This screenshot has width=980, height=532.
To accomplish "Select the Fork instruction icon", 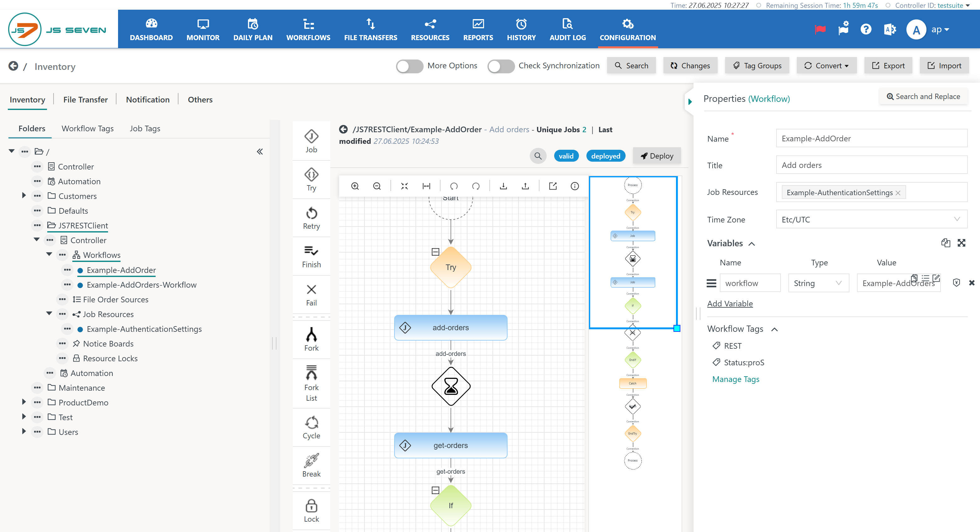I will point(311,335).
